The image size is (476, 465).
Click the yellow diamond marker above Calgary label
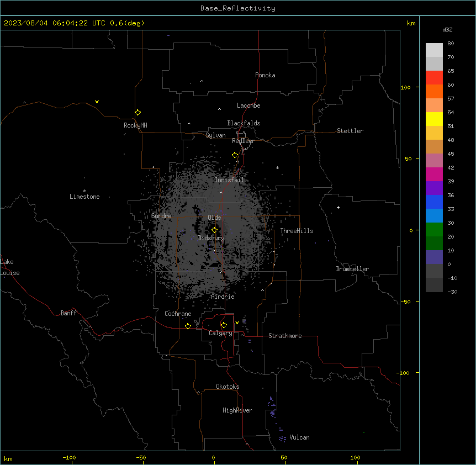click(224, 325)
